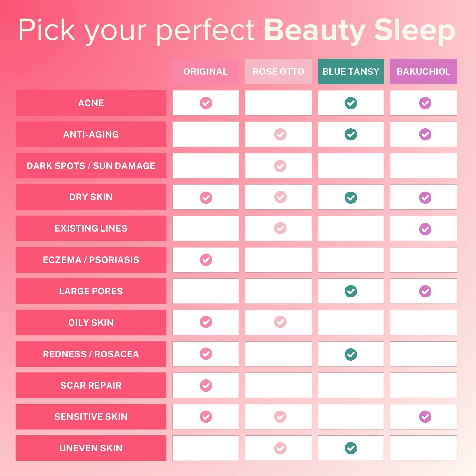The image size is (476, 476).
Task: Select the Blue Tansy column header
Action: tap(351, 71)
